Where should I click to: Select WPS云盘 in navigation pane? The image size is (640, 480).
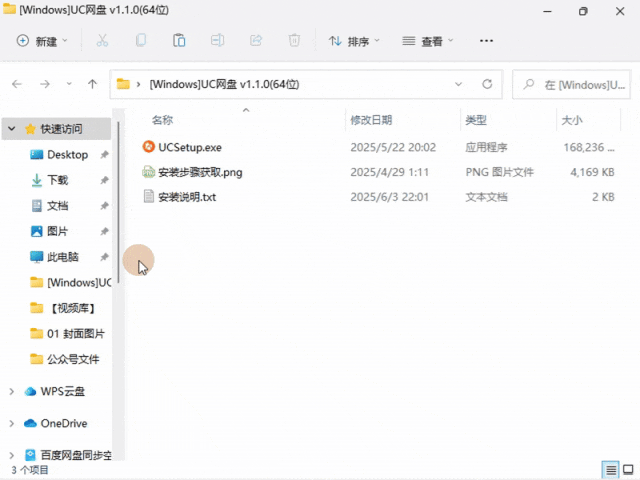coord(62,391)
